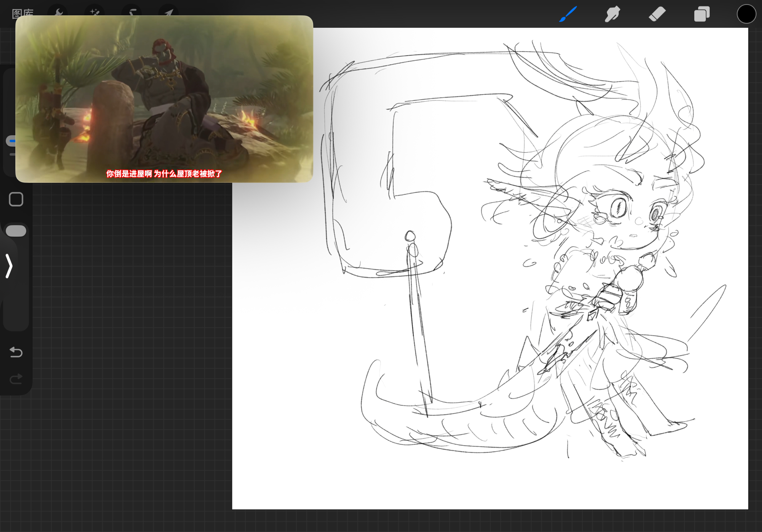This screenshot has height=532, width=762.
Task: Click the brush size slider knob
Action: coord(11,141)
